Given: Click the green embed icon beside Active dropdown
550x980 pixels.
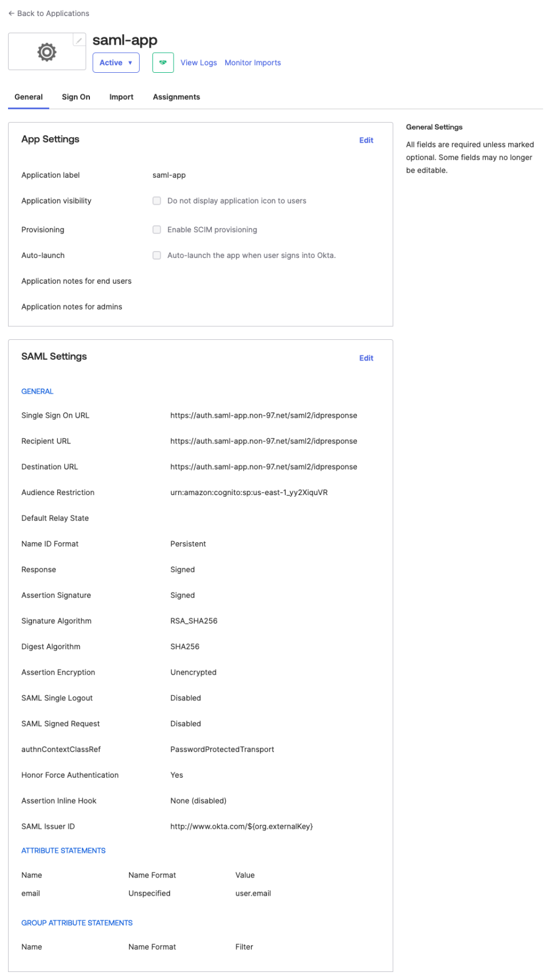Looking at the screenshot, I should click(x=163, y=62).
